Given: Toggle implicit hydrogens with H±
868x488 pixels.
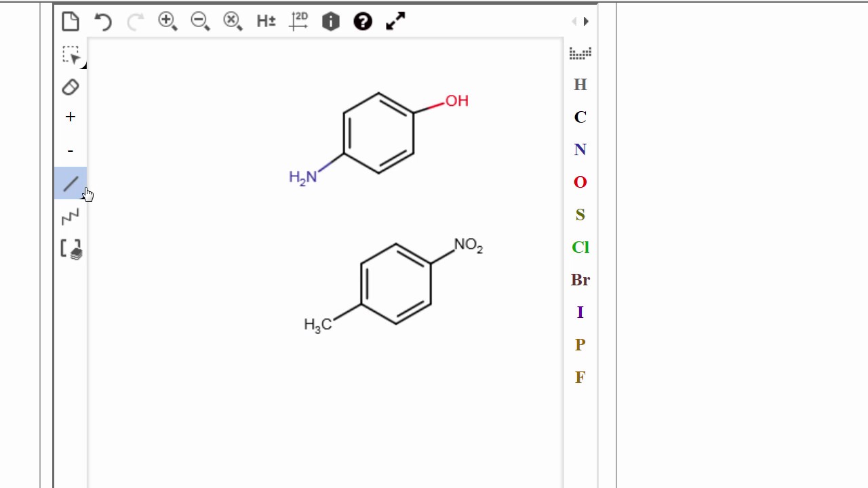Looking at the screenshot, I should click(x=265, y=21).
